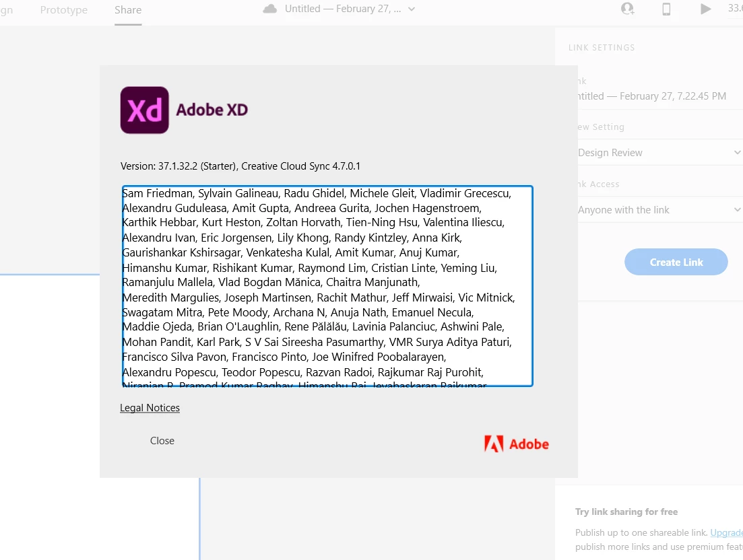Click the LINK SETTINGS panel heading
This screenshot has height=560, width=743.
tap(602, 47)
